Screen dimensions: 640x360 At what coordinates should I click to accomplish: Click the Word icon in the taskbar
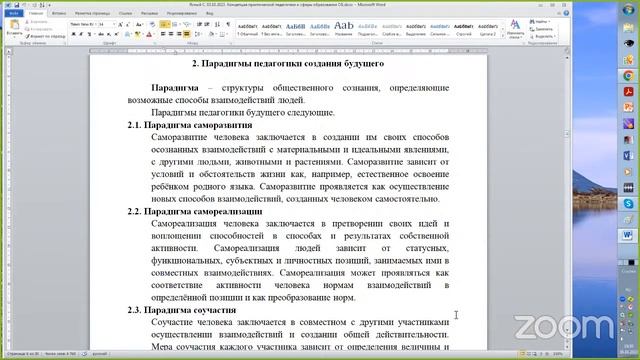click(628, 235)
